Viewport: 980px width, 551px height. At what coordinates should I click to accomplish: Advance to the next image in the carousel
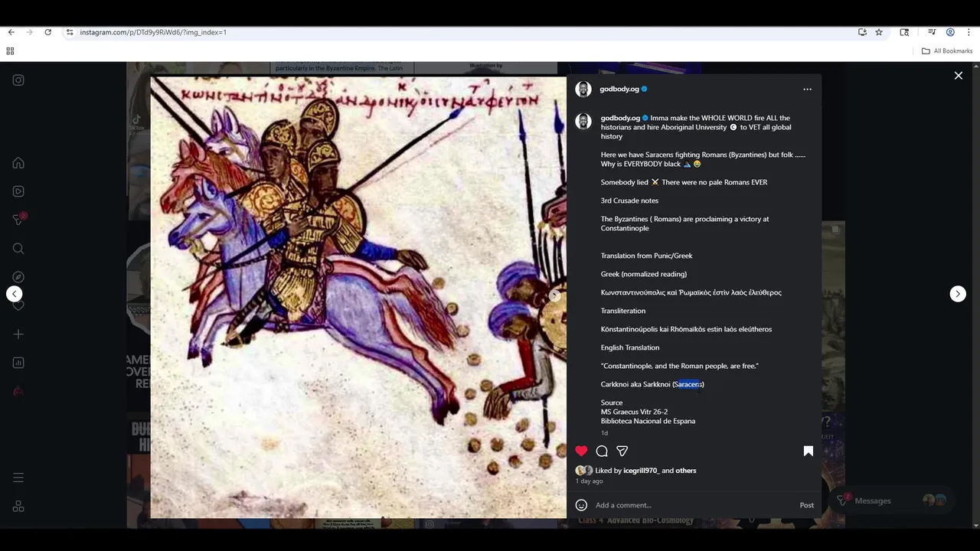555,295
